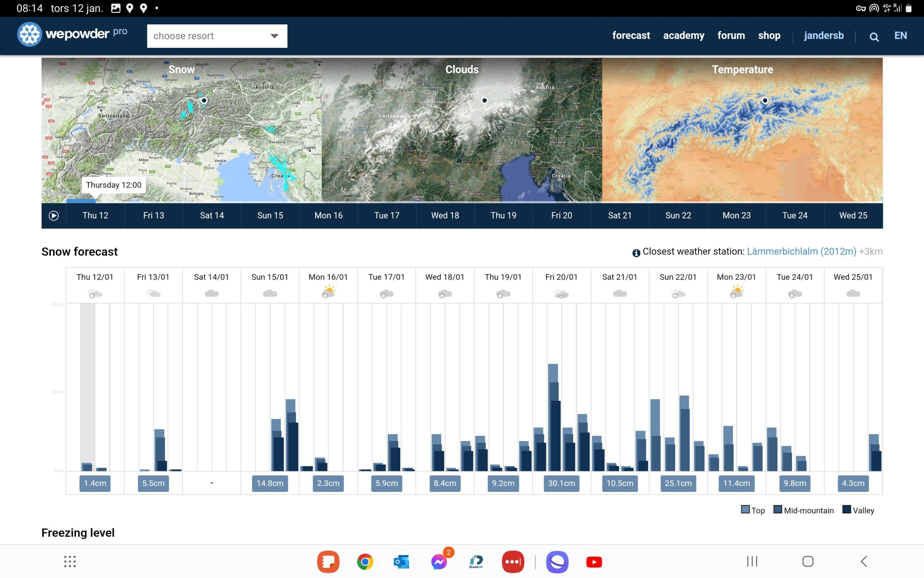Screen dimensions: 924x578
Task: Open Outlook from the taskbar
Action: tap(402, 561)
